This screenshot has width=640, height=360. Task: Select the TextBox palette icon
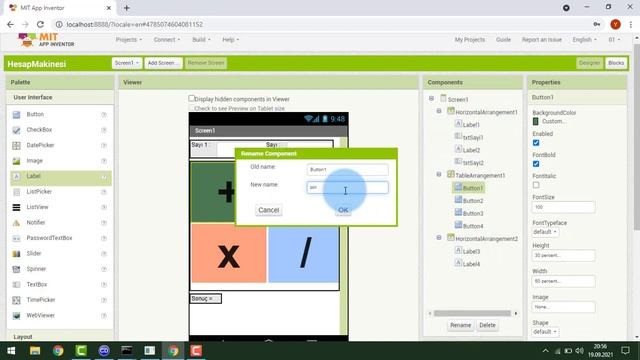pyautogui.click(x=16, y=284)
